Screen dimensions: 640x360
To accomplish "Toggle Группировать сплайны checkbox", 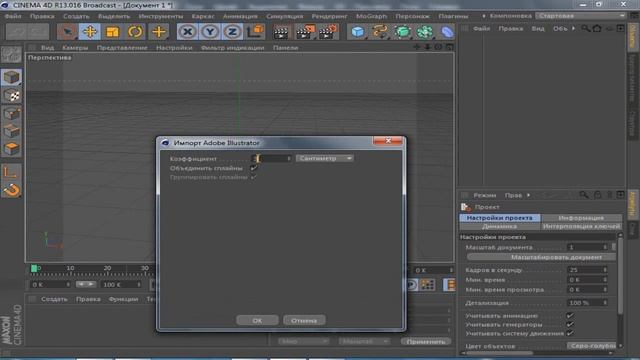I will [253, 177].
